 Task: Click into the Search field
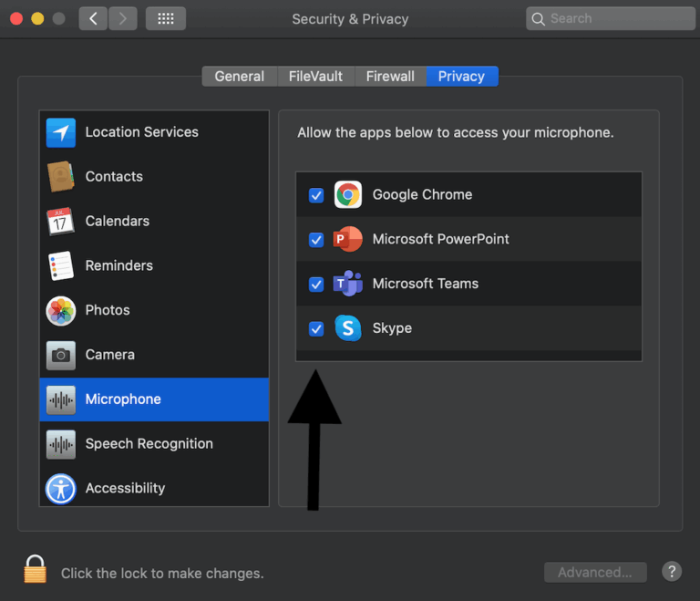click(x=611, y=18)
